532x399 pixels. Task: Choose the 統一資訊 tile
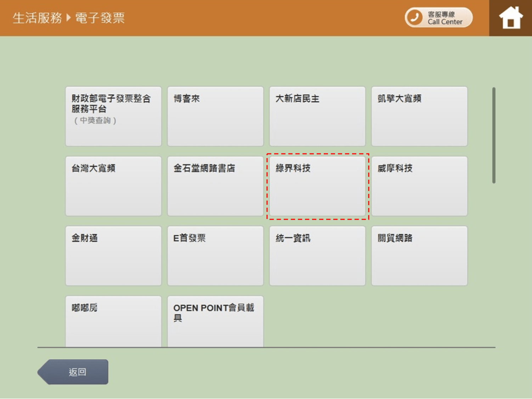pos(317,256)
